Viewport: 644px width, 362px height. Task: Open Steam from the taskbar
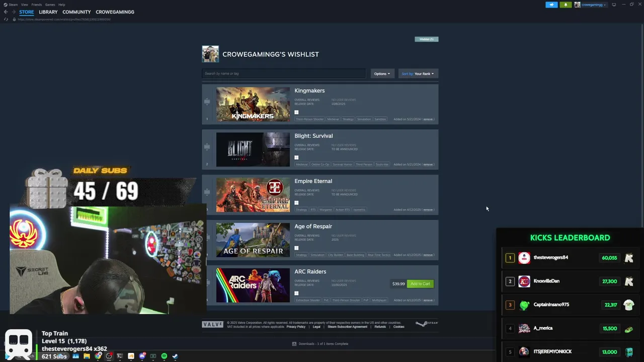[175, 356]
